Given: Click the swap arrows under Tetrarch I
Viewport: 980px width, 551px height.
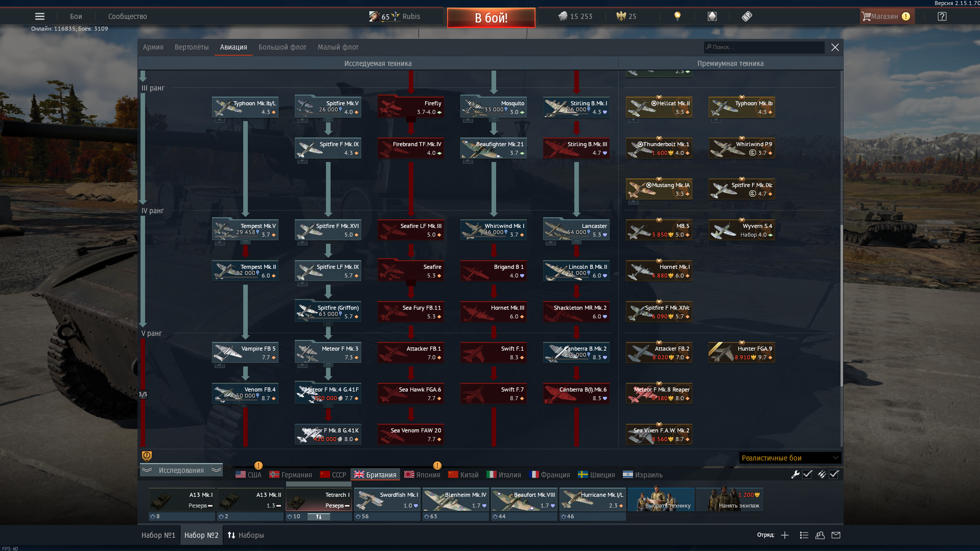Looking at the screenshot, I should coord(319,517).
